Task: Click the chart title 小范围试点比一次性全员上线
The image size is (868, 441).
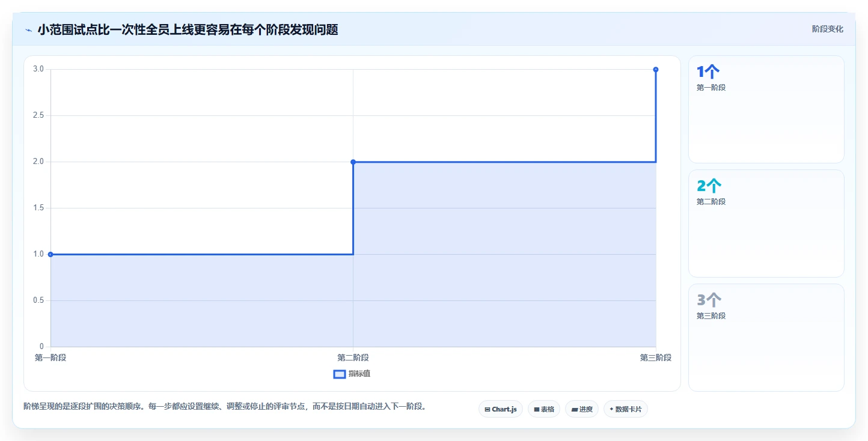Action: pos(188,29)
